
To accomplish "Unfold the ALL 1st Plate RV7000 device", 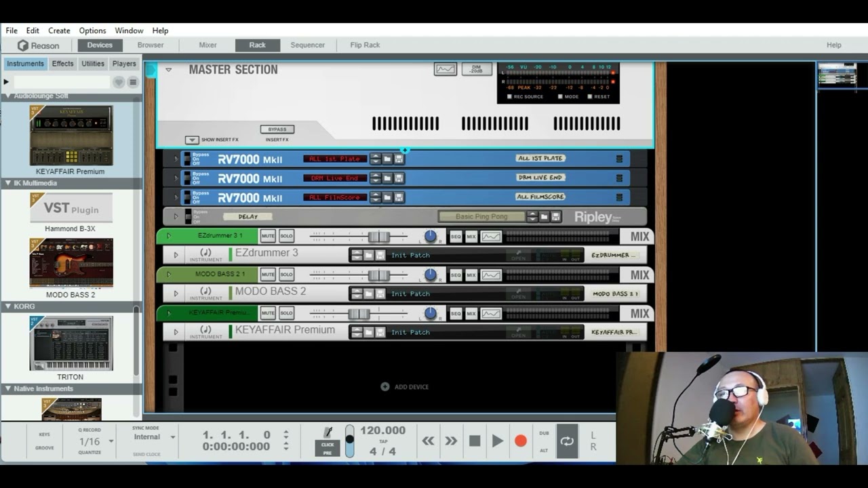I will (x=176, y=159).
